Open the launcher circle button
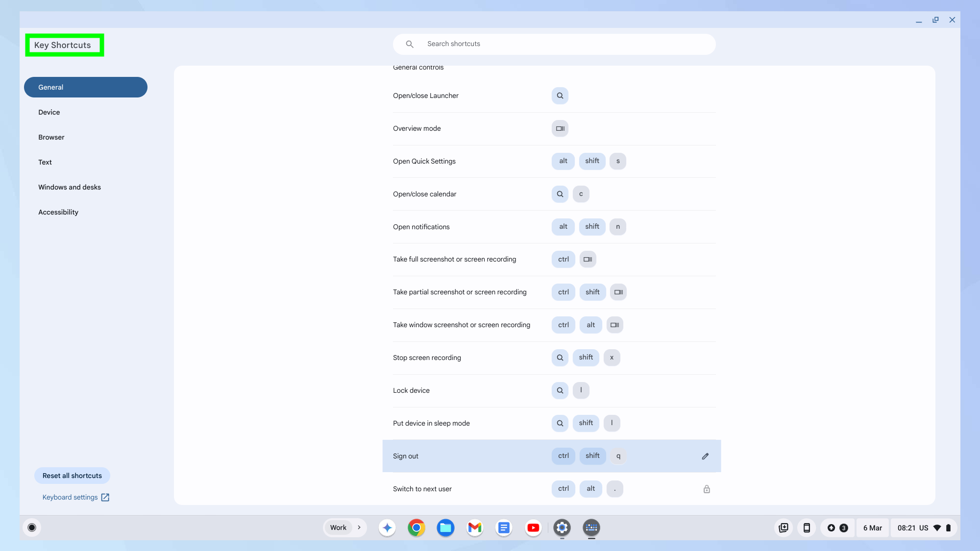This screenshot has width=980, height=551. (32, 527)
